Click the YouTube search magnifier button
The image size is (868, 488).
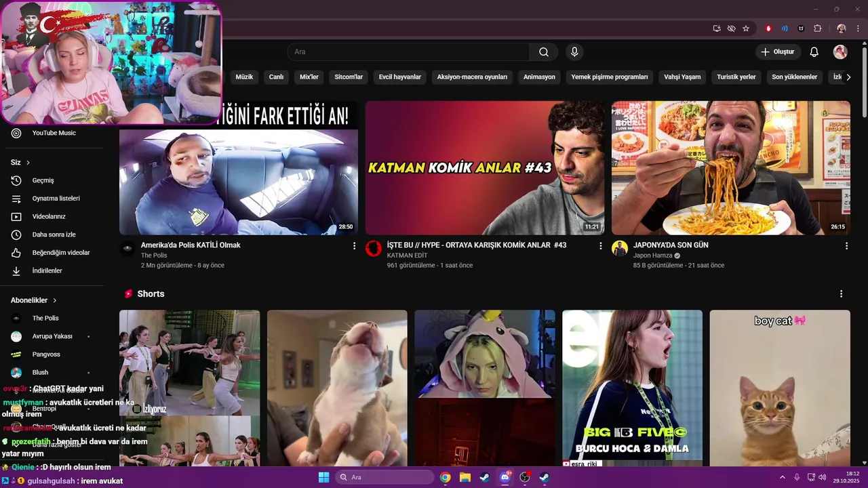coord(544,52)
